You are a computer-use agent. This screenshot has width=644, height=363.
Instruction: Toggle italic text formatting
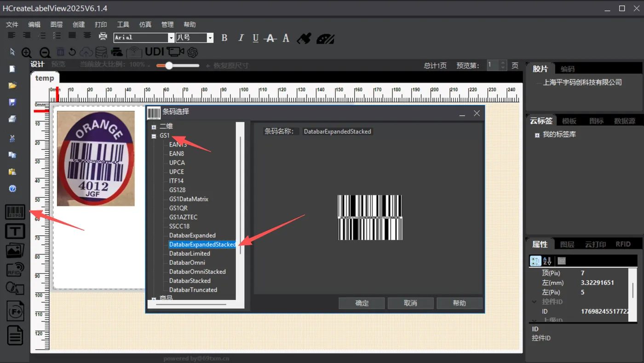241,38
